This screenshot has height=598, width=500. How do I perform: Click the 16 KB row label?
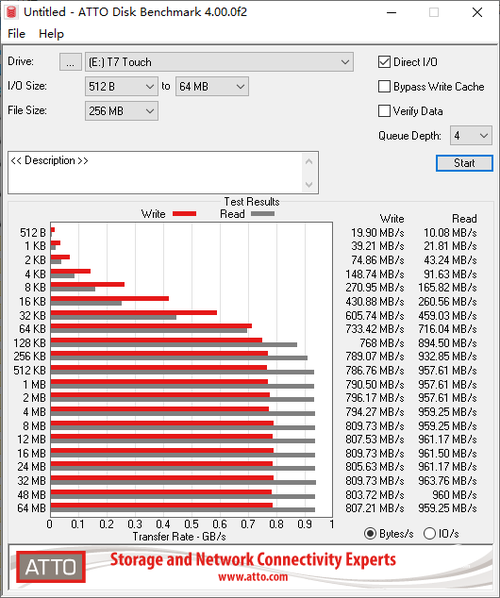(x=32, y=301)
